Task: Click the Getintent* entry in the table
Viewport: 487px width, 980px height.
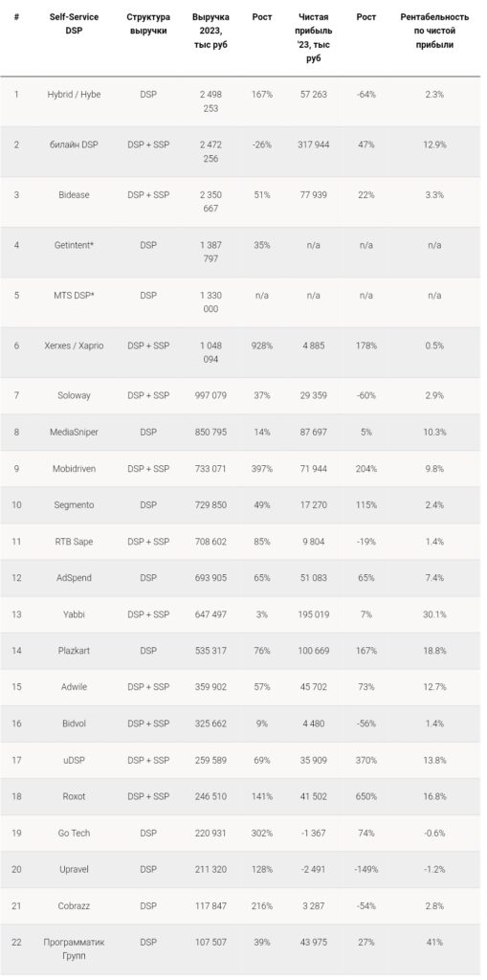Action: pyautogui.click(x=74, y=245)
